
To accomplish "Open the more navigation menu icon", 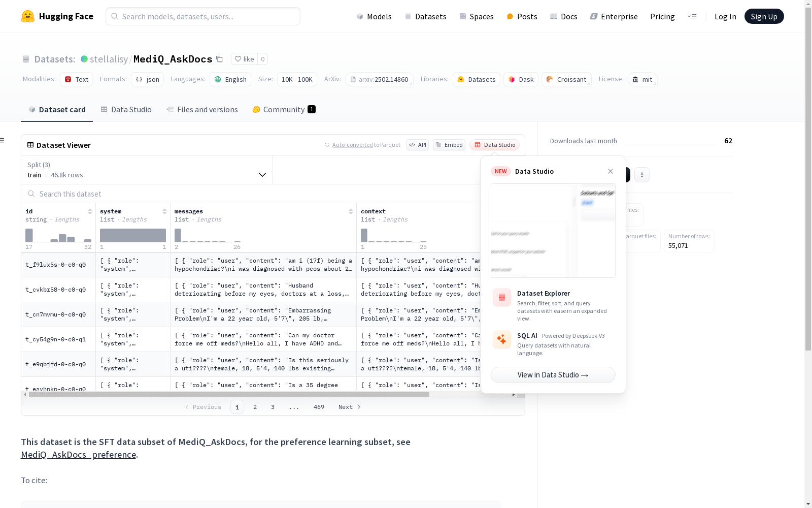I will [692, 16].
